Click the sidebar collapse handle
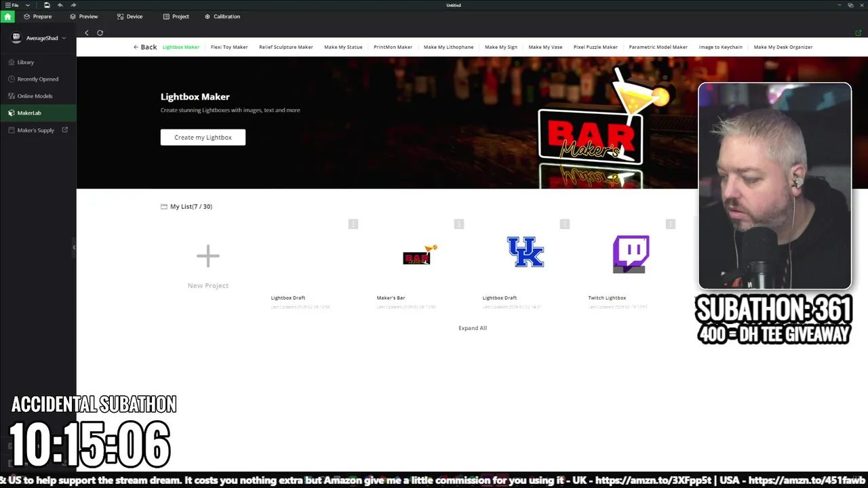Image resolution: width=868 pixels, height=488 pixels. [x=74, y=247]
